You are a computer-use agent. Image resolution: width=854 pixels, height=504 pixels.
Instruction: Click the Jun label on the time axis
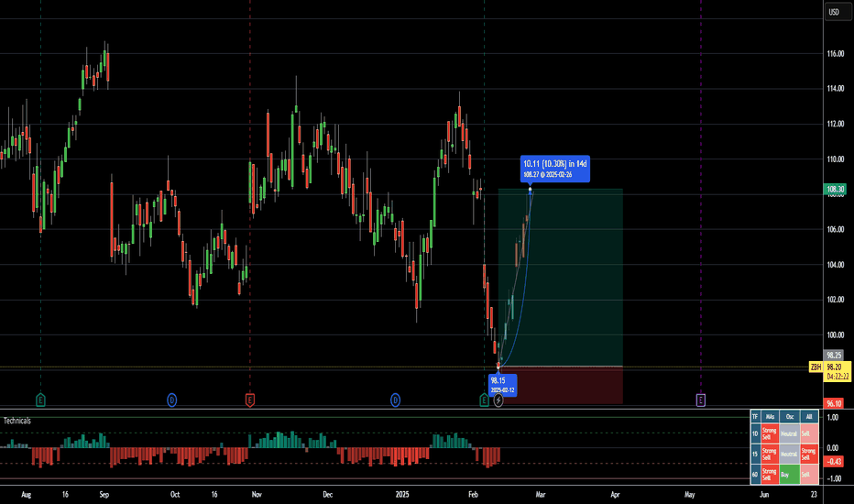[x=764, y=495]
